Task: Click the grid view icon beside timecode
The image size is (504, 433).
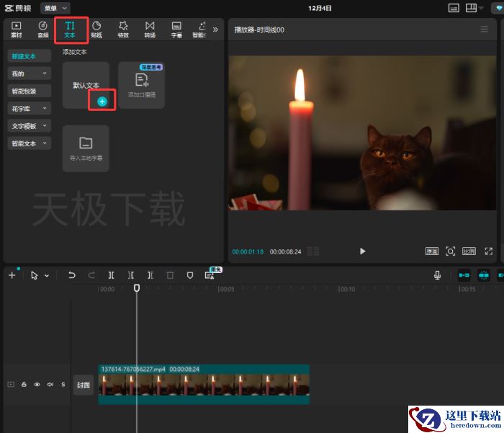Action: click(313, 251)
